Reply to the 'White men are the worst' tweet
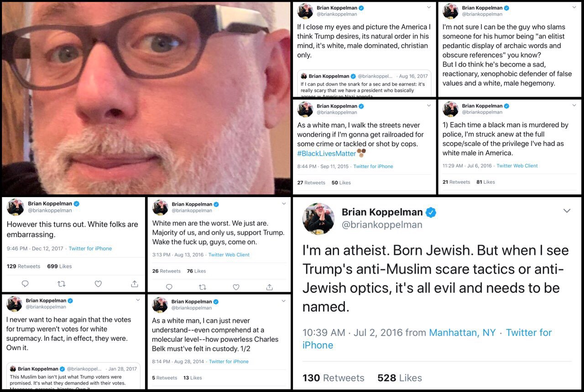Image resolution: width=584 pixels, height=392 pixels. 169,287
